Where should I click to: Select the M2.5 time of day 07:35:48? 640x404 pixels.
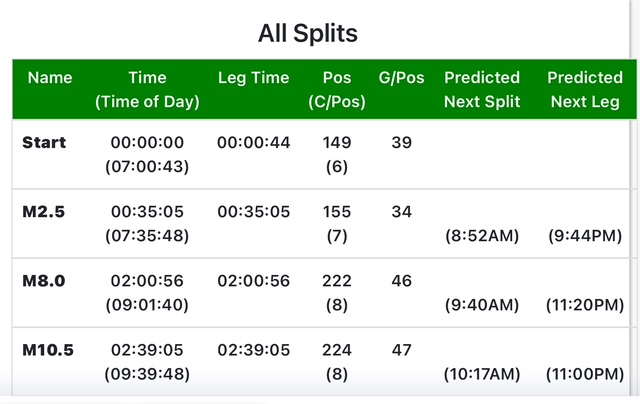[x=147, y=236]
